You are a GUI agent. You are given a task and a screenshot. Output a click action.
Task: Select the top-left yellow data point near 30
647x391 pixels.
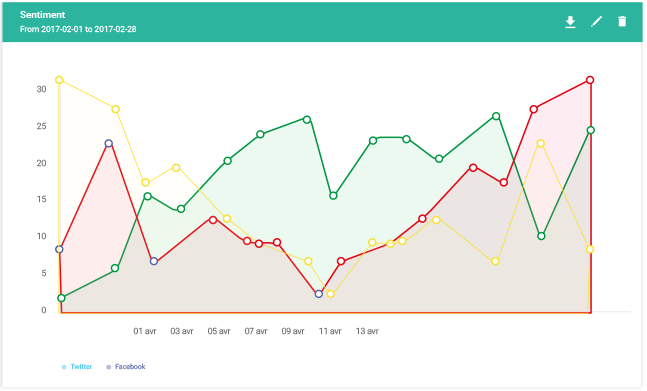point(59,80)
